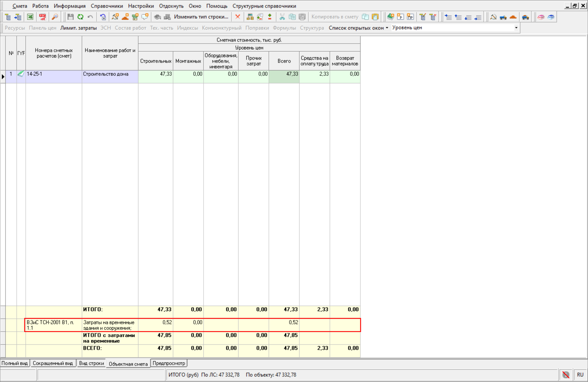The image size is (588, 382).
Task: Click the red X delete icon
Action: pos(237,17)
